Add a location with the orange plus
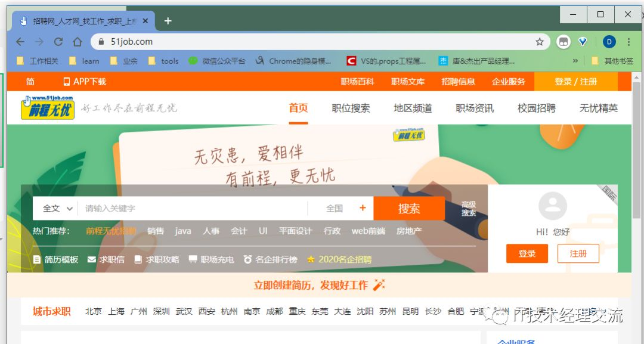This screenshot has width=644, height=344. pyautogui.click(x=363, y=208)
